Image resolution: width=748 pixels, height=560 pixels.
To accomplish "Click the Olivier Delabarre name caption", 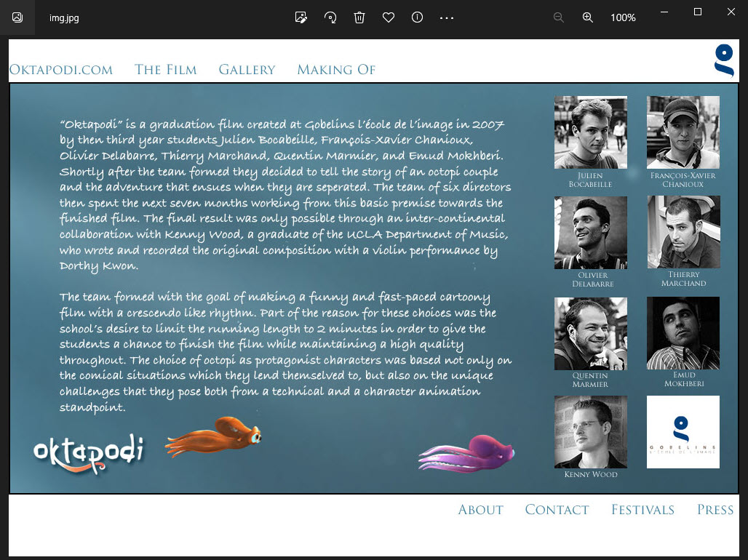I will (x=593, y=279).
